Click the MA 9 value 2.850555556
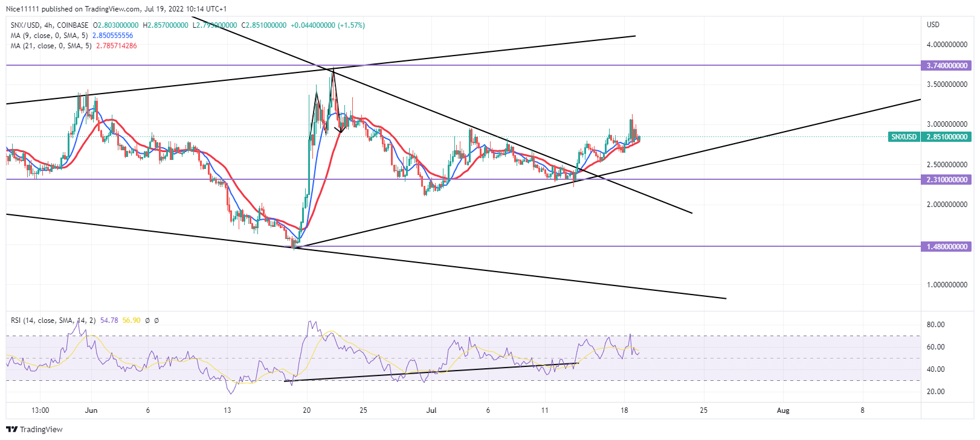The image size is (980, 440). pyautogui.click(x=112, y=36)
